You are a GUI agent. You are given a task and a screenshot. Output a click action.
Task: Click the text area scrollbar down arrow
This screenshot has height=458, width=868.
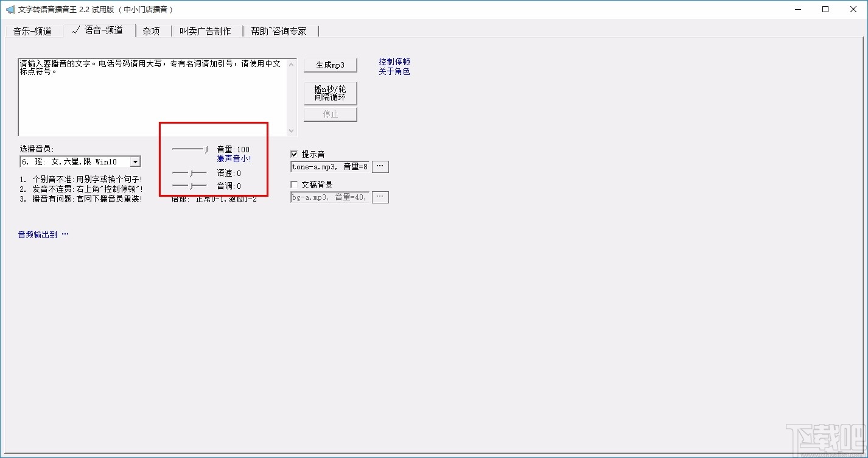pyautogui.click(x=292, y=131)
